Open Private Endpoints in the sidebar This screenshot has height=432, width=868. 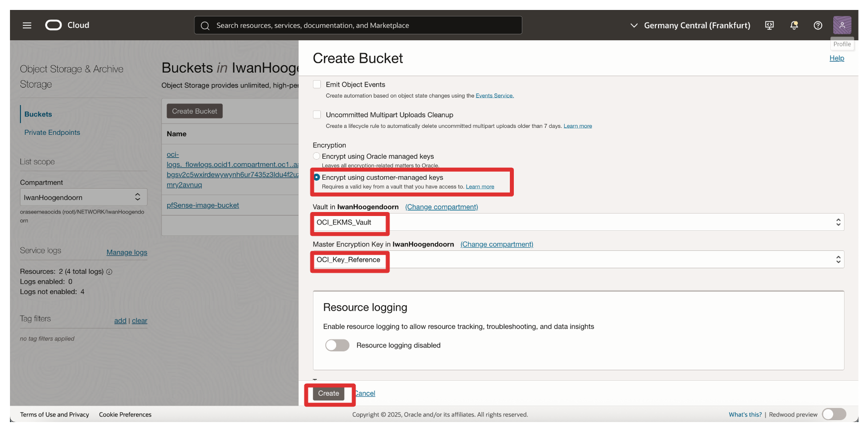tap(52, 132)
